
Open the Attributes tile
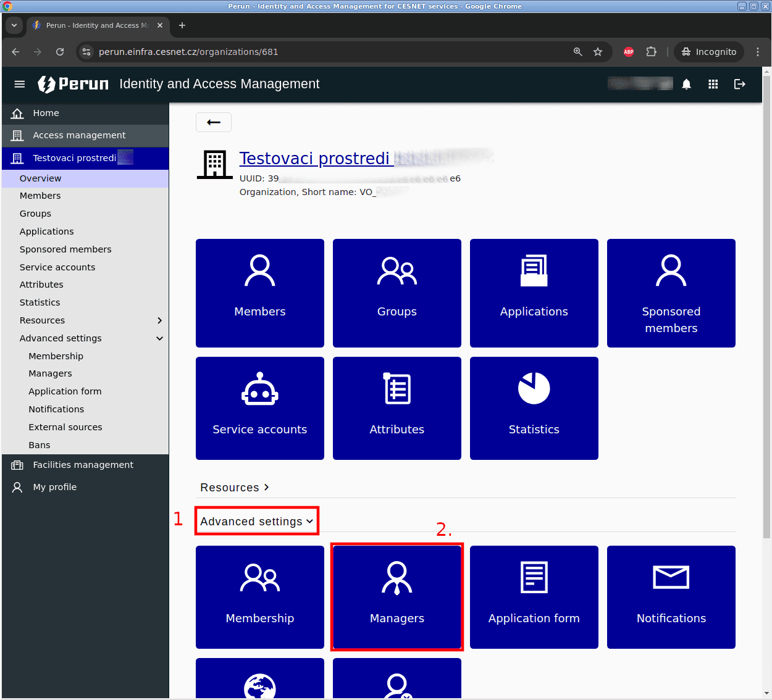click(396, 408)
